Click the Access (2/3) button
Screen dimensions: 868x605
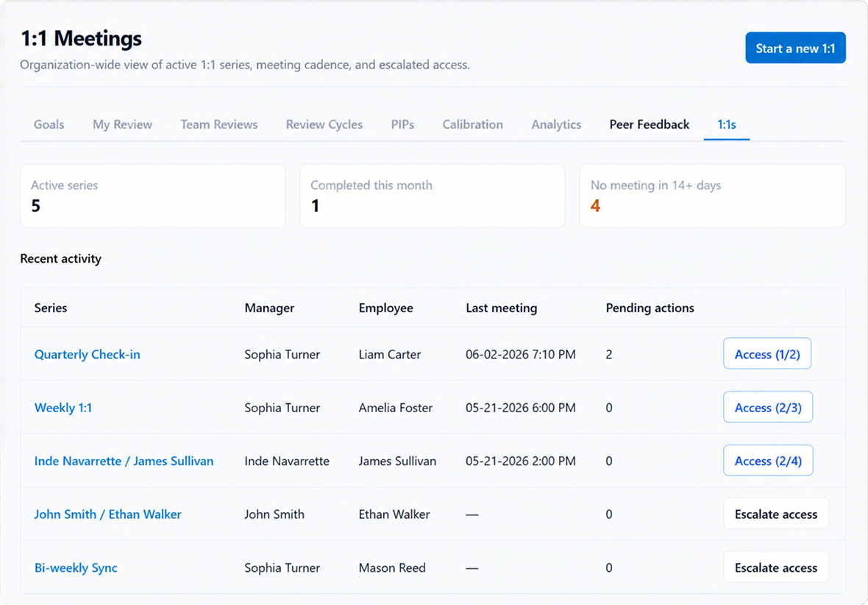768,407
